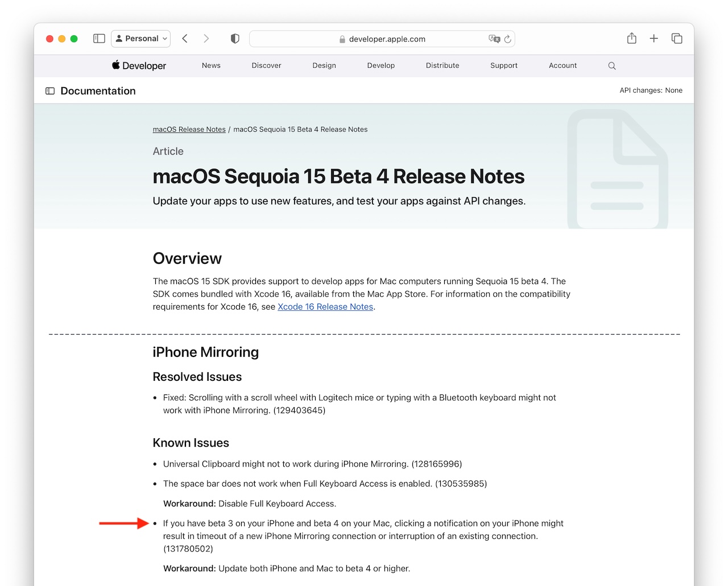Search with the magnifying glass icon
This screenshot has height=586, width=728.
612,66
